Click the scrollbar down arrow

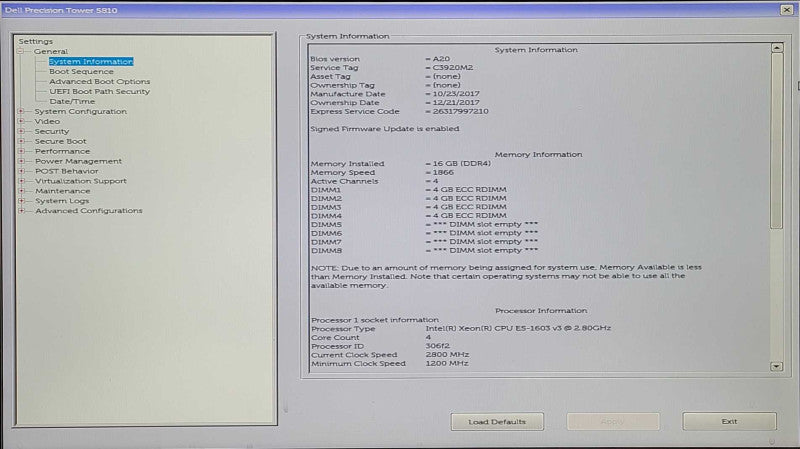(x=777, y=366)
